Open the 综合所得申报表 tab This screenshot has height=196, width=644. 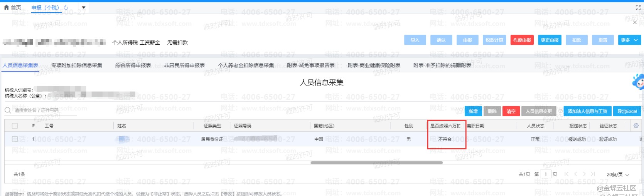133,65
